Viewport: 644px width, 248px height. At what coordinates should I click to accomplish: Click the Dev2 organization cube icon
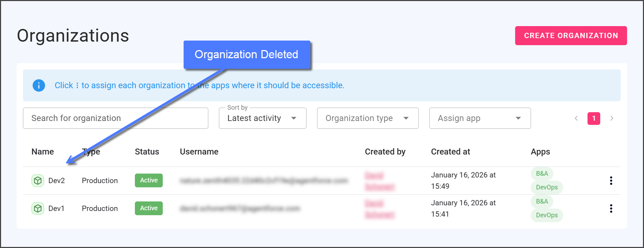[38, 181]
